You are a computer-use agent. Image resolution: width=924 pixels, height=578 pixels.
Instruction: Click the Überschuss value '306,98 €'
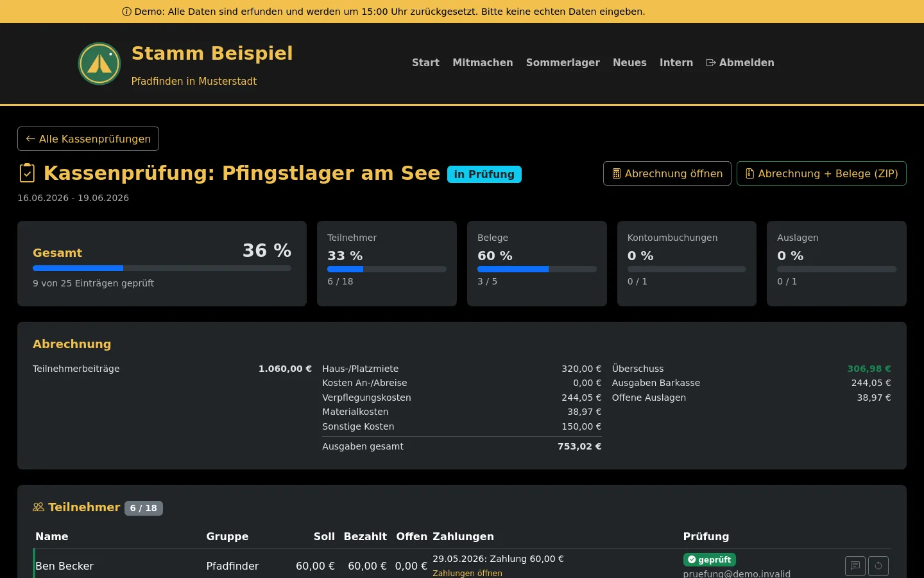(x=869, y=369)
